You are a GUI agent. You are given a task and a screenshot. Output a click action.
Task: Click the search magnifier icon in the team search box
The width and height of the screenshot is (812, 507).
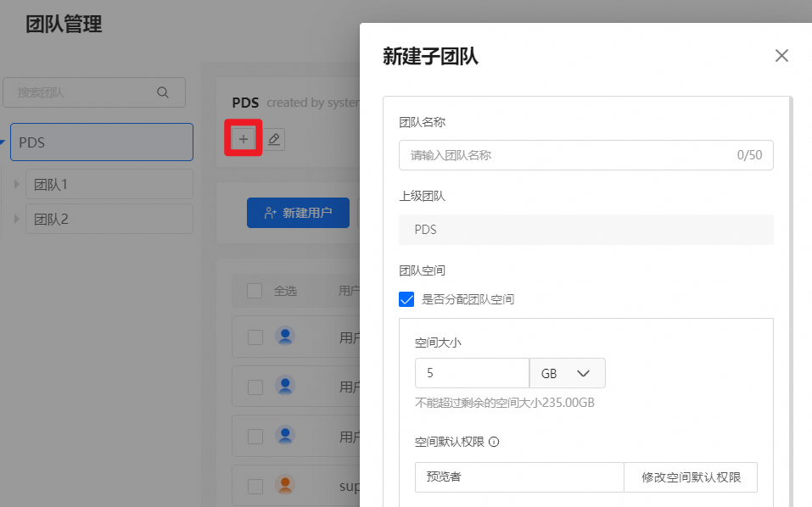[x=163, y=92]
